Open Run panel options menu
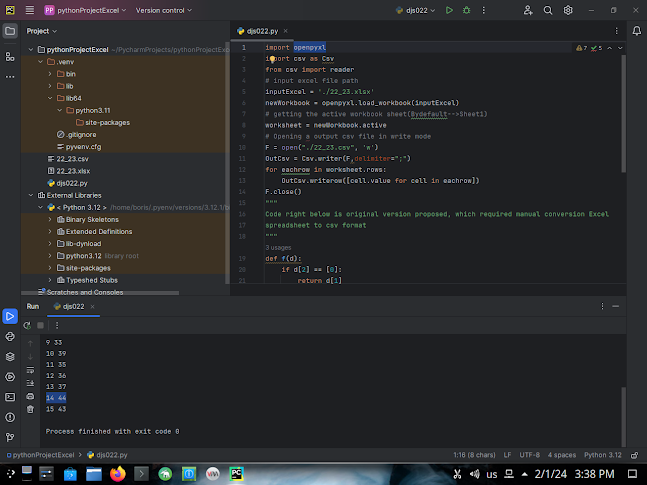The image size is (647, 485). coord(602,306)
